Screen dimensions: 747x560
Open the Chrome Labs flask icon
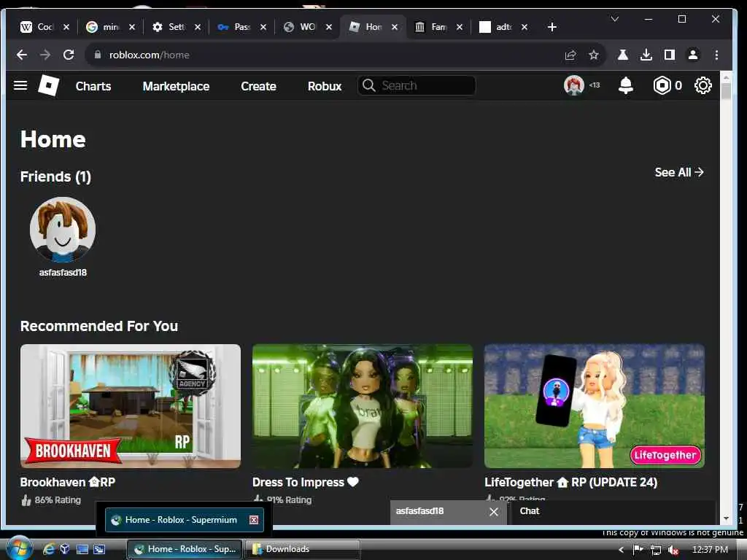coord(623,55)
